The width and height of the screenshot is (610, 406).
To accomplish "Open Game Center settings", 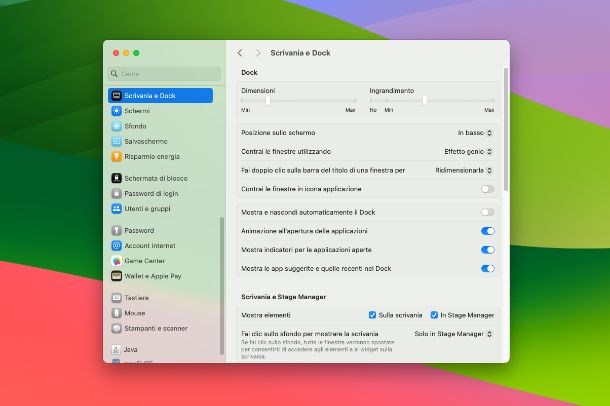I will click(160, 261).
